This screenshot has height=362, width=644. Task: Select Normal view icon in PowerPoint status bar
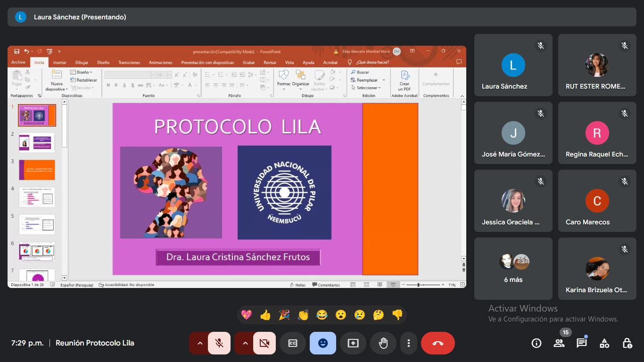(353, 285)
